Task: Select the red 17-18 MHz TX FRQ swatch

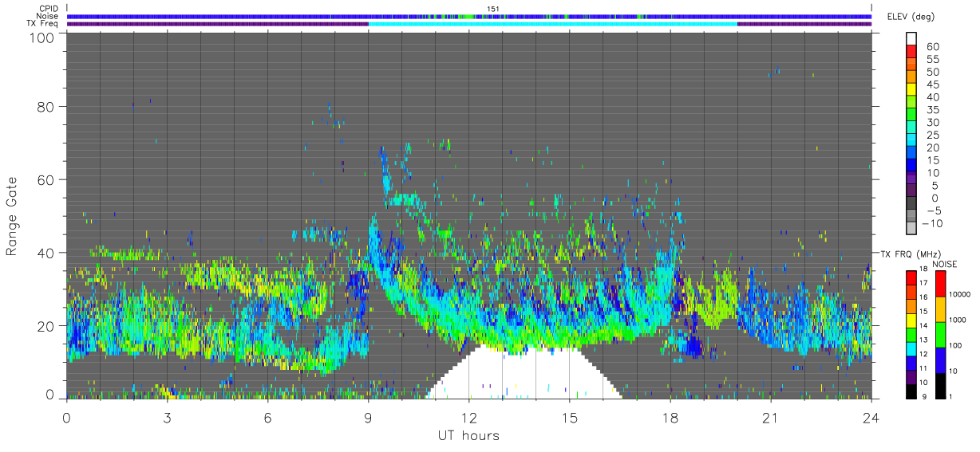Action: tap(911, 277)
